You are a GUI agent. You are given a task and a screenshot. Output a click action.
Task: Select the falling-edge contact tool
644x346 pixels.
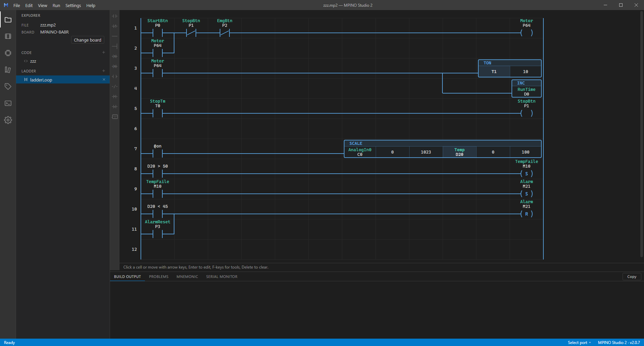115,107
